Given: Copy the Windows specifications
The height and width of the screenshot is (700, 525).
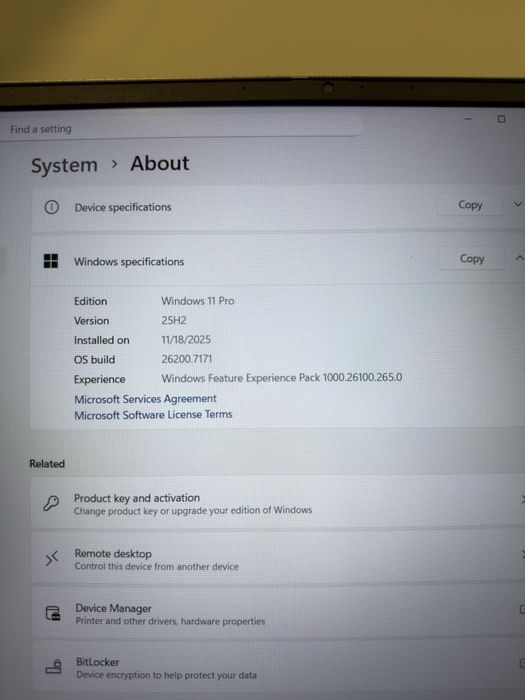Looking at the screenshot, I should [x=472, y=258].
